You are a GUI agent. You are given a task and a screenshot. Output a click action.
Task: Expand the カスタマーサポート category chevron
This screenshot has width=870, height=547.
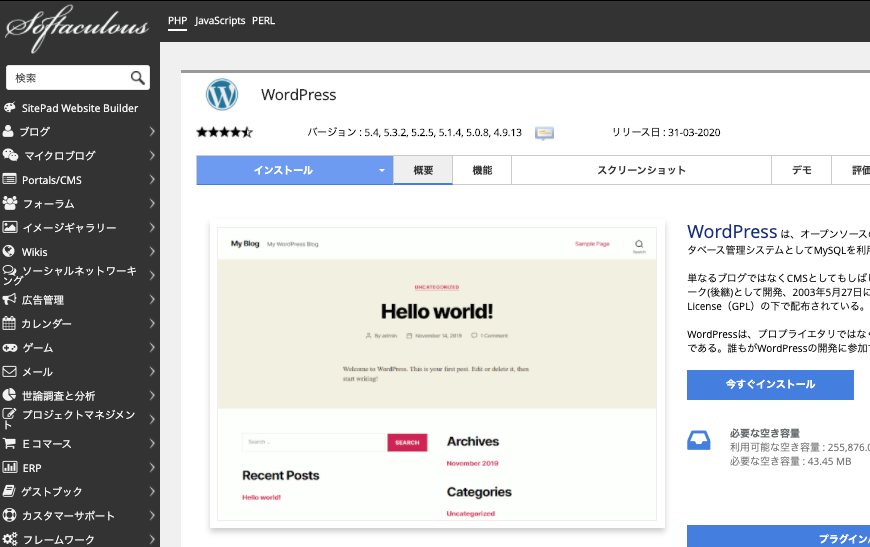click(151, 515)
